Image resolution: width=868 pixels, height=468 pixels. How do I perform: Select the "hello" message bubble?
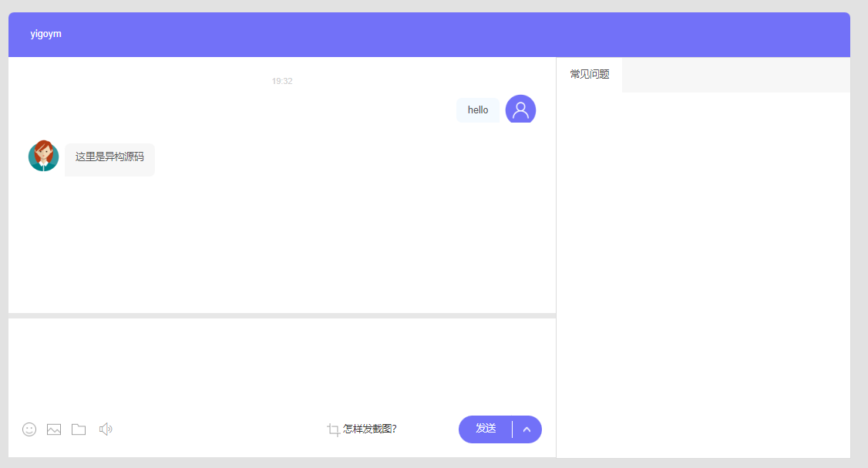pyautogui.click(x=478, y=110)
